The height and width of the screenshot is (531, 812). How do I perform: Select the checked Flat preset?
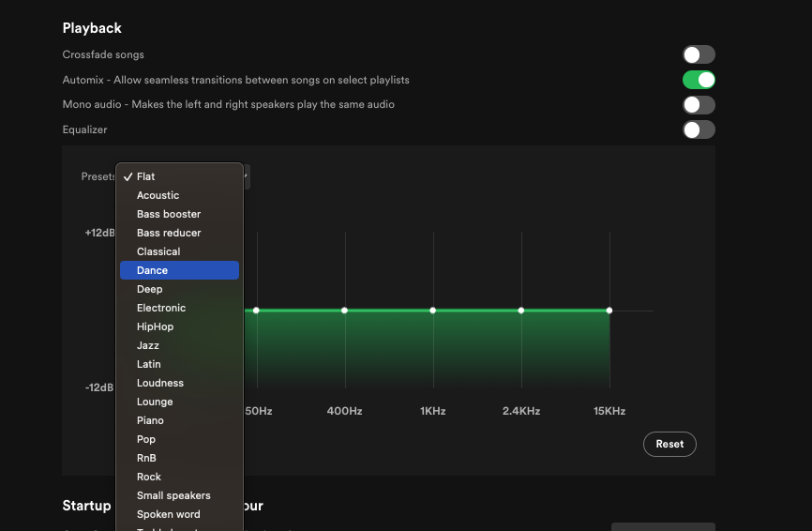pyautogui.click(x=179, y=176)
